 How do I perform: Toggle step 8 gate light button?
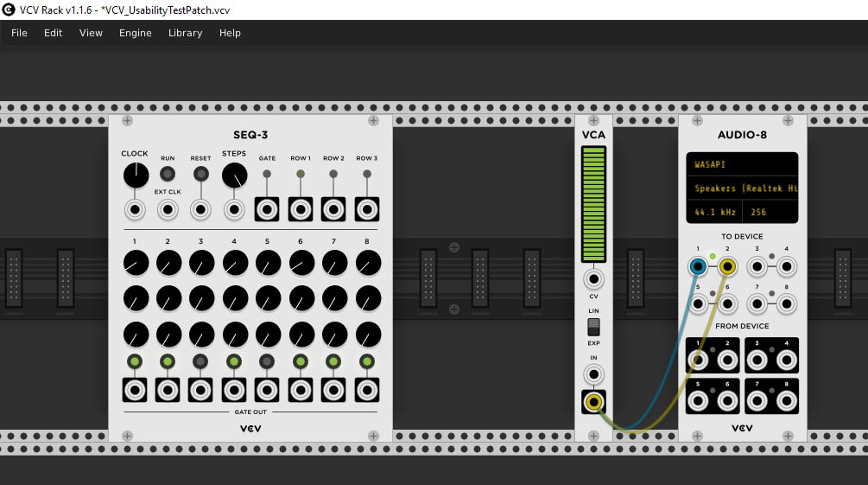366,361
